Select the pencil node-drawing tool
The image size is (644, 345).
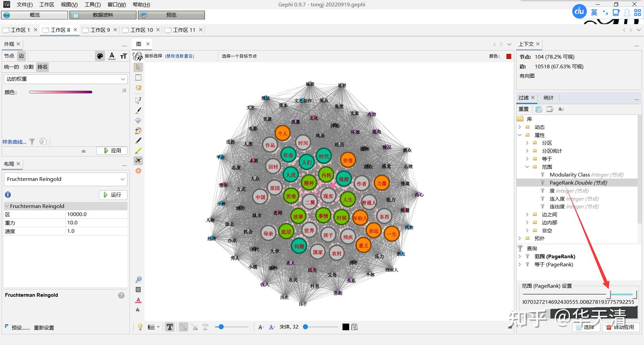(138, 141)
